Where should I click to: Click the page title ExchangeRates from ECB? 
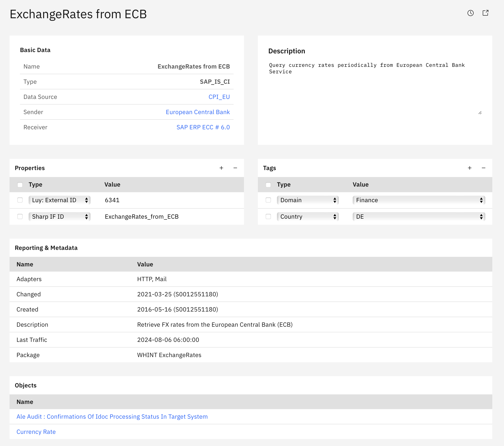pyautogui.click(x=78, y=14)
